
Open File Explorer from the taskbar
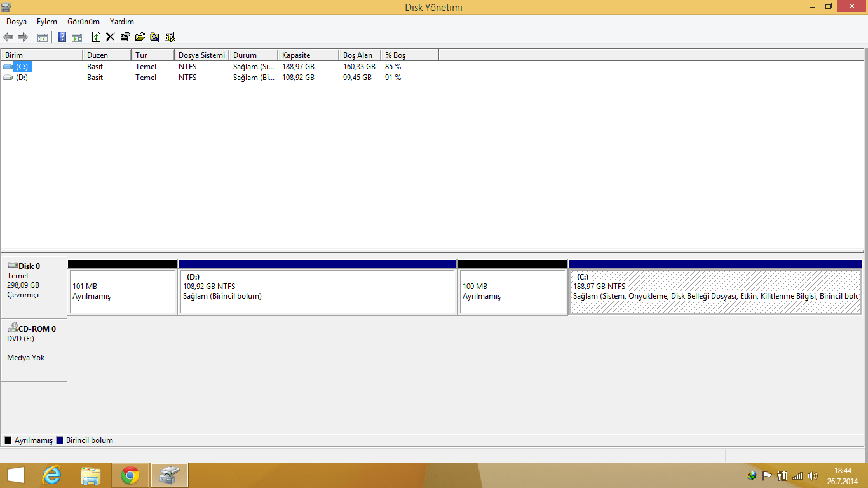(x=92, y=475)
